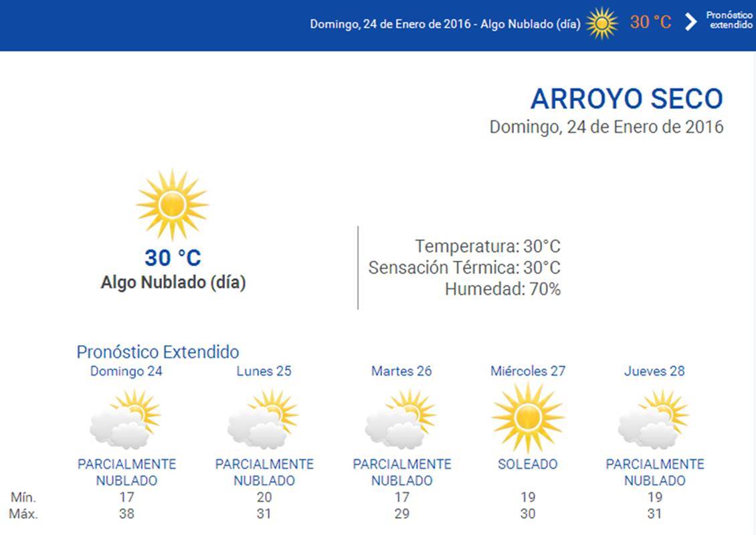Click the Lunes 25 partly cloudy icon
Image resolution: width=756 pixels, height=535 pixels.
[x=264, y=419]
